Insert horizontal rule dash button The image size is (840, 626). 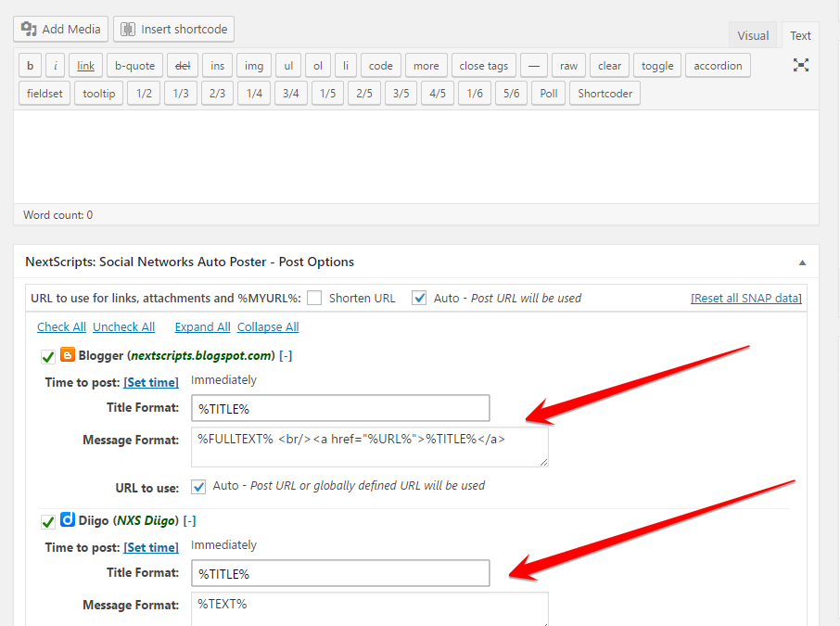(533, 66)
